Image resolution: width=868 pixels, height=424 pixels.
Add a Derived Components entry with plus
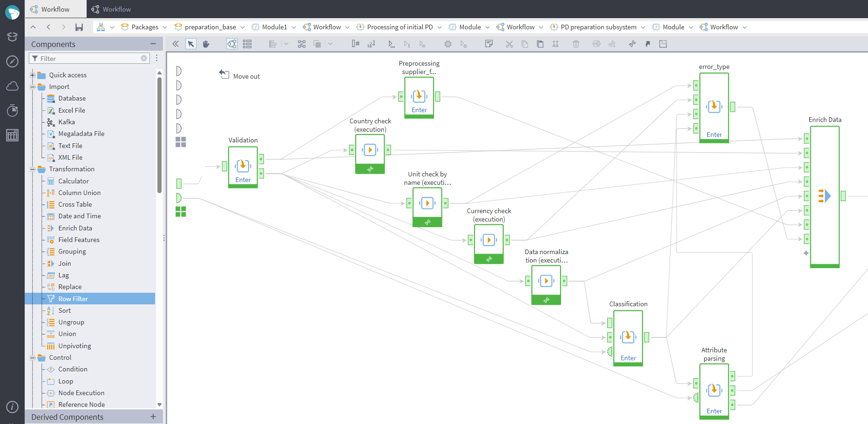[153, 417]
